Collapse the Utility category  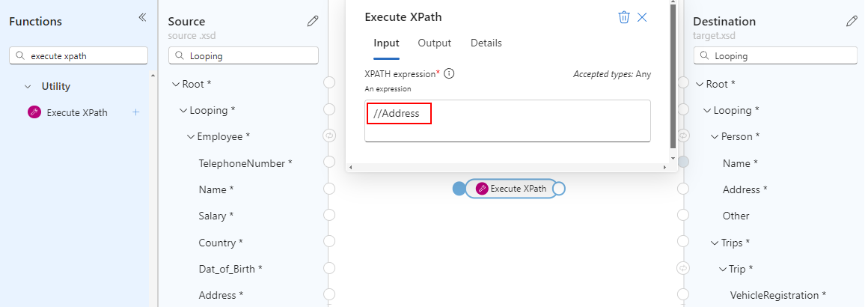27,86
